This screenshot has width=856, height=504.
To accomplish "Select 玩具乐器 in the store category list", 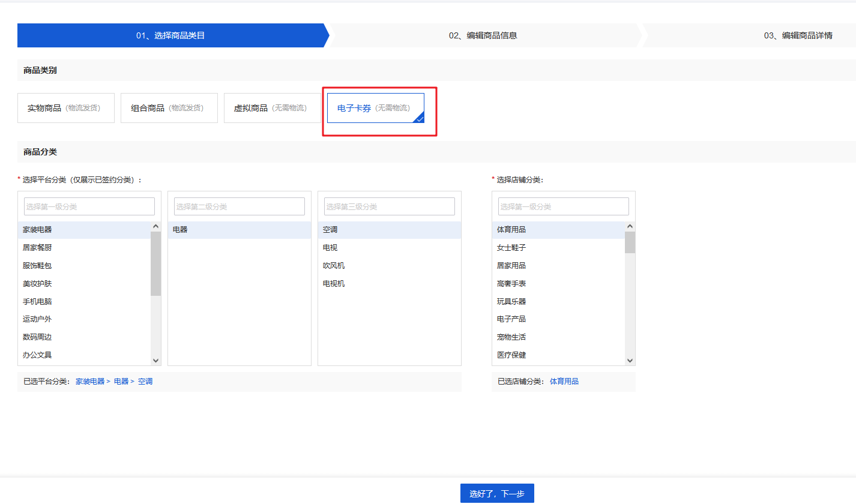I will click(558, 302).
